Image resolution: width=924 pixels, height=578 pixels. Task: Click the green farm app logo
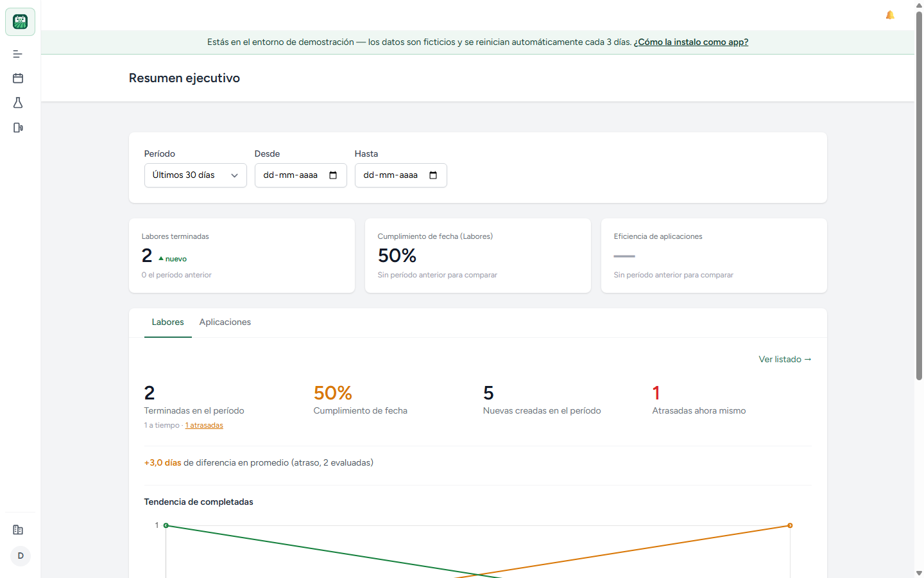[x=20, y=22]
